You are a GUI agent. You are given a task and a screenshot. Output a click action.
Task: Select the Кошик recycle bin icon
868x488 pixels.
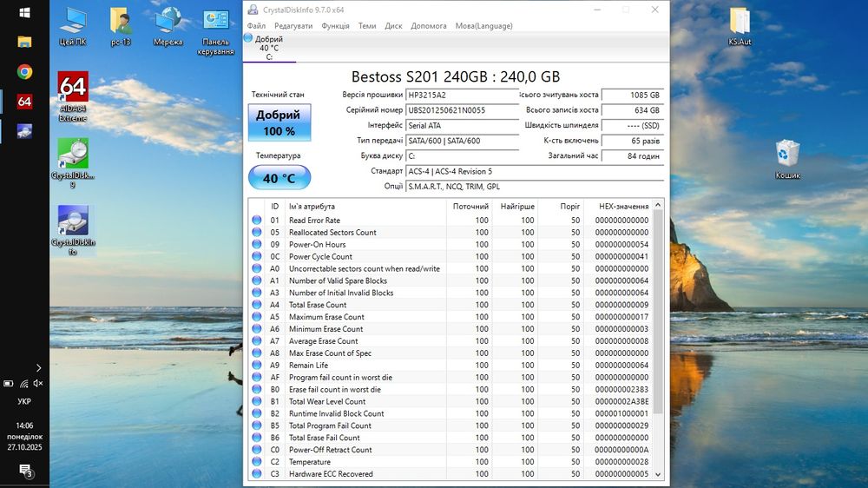coord(787,160)
